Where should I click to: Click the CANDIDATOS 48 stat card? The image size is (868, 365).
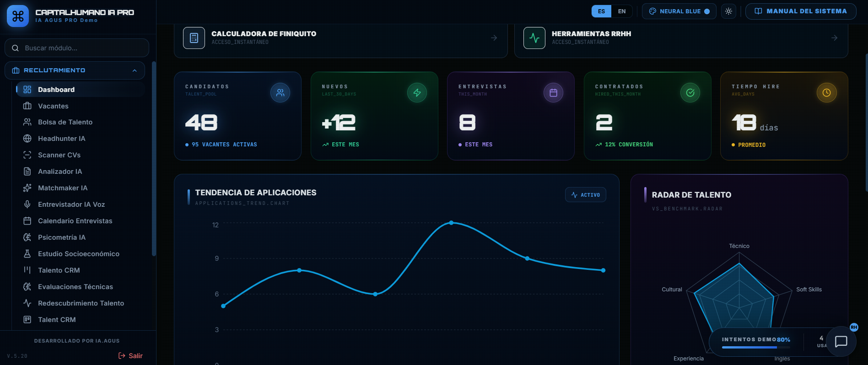237,116
